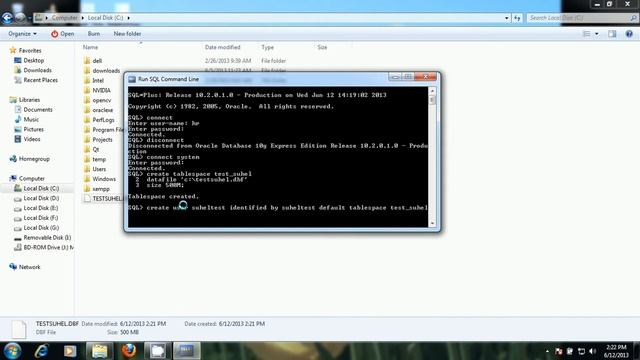Click Computer in the address breadcrumb
This screenshot has height=360, width=640.
pos(64,18)
